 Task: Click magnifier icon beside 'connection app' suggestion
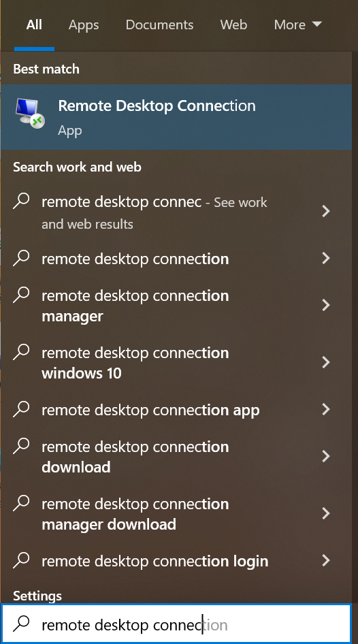point(21,410)
